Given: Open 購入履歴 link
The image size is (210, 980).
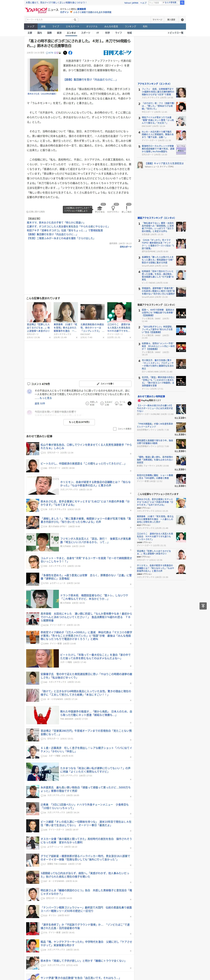Looking at the screenshot, I should 171,20.
